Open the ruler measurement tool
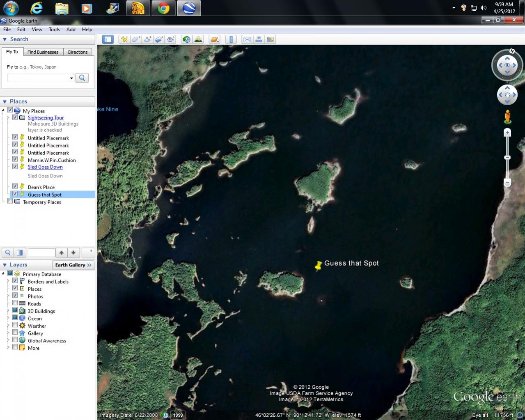Image resolution: width=525 pixels, height=420 pixels. click(x=231, y=39)
